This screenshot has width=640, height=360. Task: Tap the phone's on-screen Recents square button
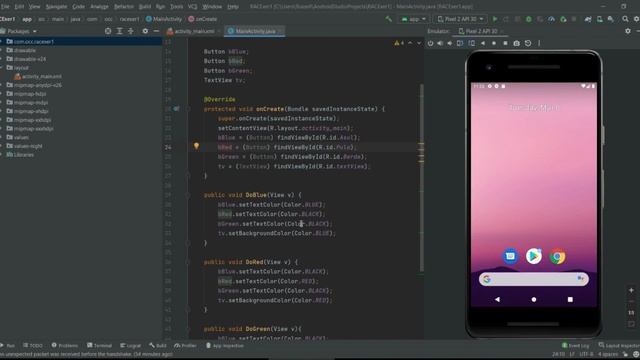(570, 299)
